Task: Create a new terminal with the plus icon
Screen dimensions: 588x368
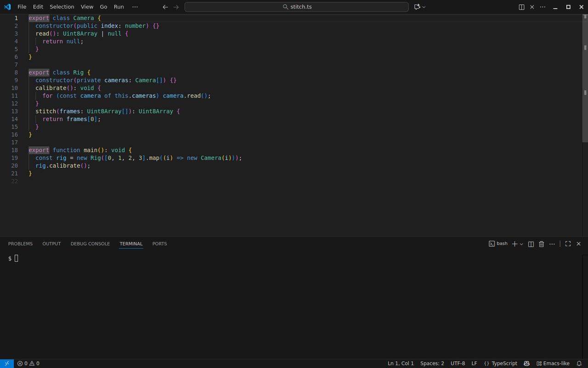Action: click(x=514, y=244)
